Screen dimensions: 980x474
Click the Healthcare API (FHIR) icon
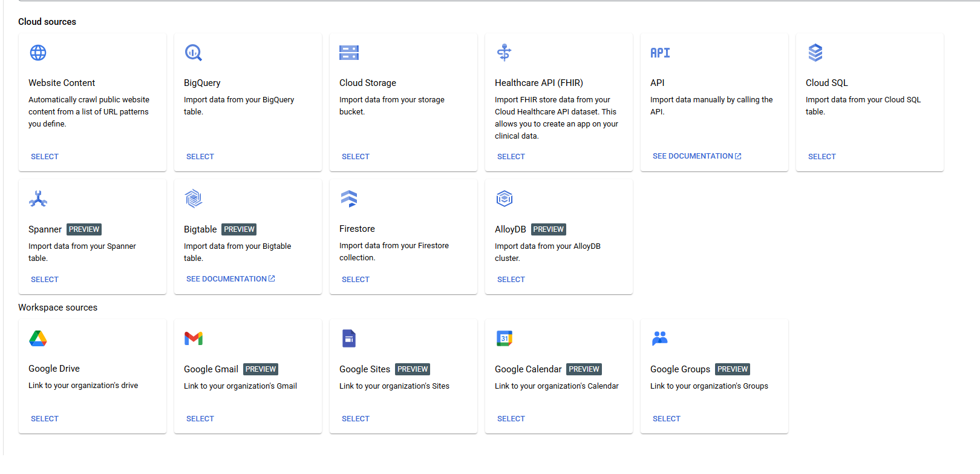[504, 53]
